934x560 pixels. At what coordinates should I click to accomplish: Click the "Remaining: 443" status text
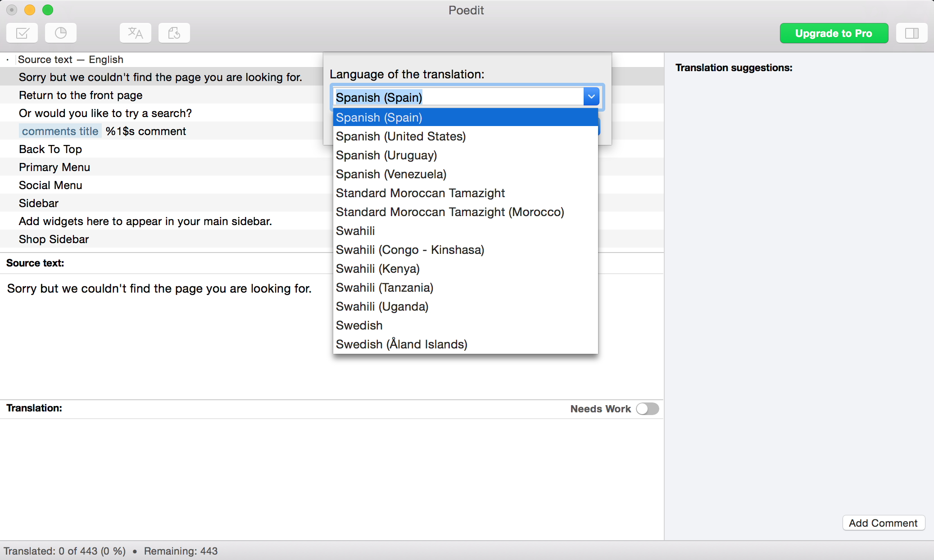pyautogui.click(x=181, y=551)
